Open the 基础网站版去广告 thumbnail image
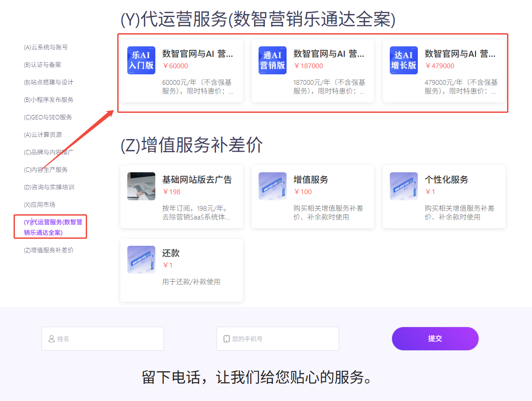 [141, 186]
